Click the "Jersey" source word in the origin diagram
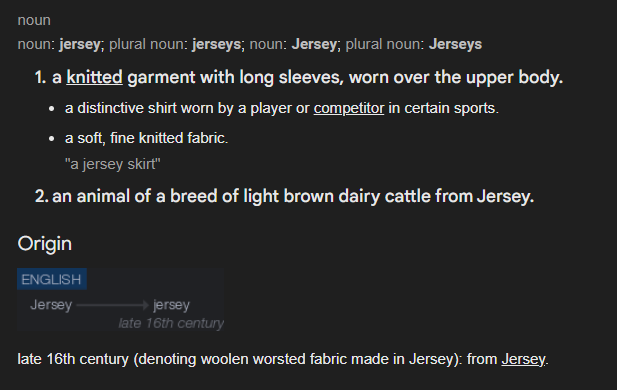The height and width of the screenshot is (390, 617). (x=51, y=305)
